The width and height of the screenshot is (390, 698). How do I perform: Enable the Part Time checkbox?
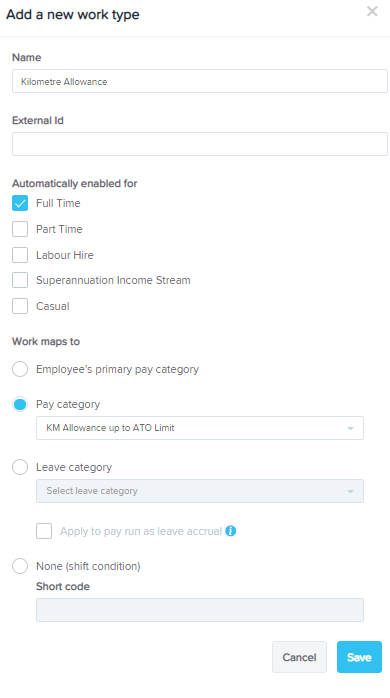point(20,229)
